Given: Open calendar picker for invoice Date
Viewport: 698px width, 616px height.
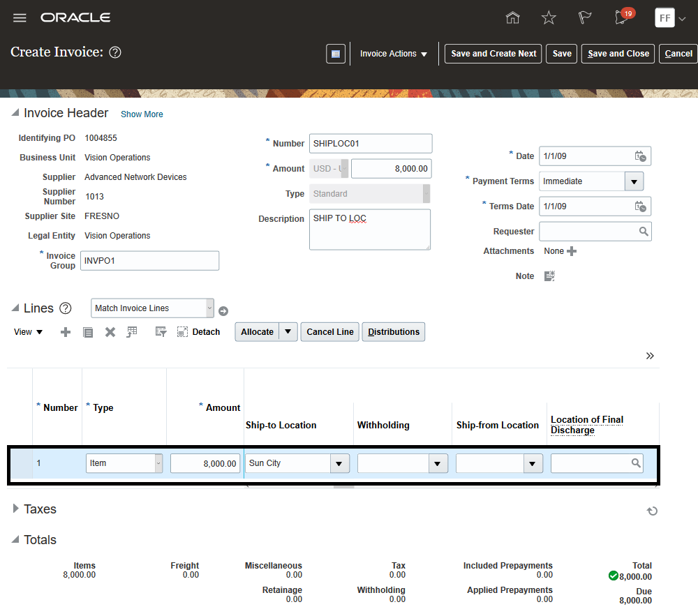Looking at the screenshot, I should point(640,156).
